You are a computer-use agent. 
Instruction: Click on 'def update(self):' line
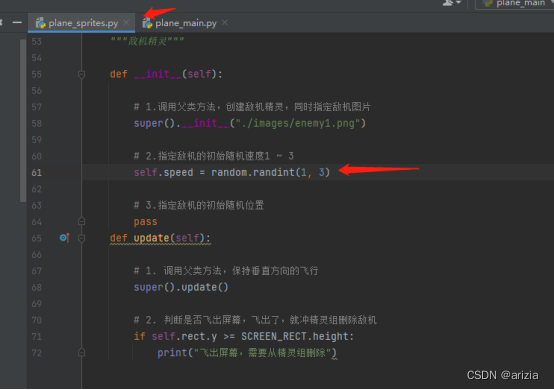pos(160,238)
